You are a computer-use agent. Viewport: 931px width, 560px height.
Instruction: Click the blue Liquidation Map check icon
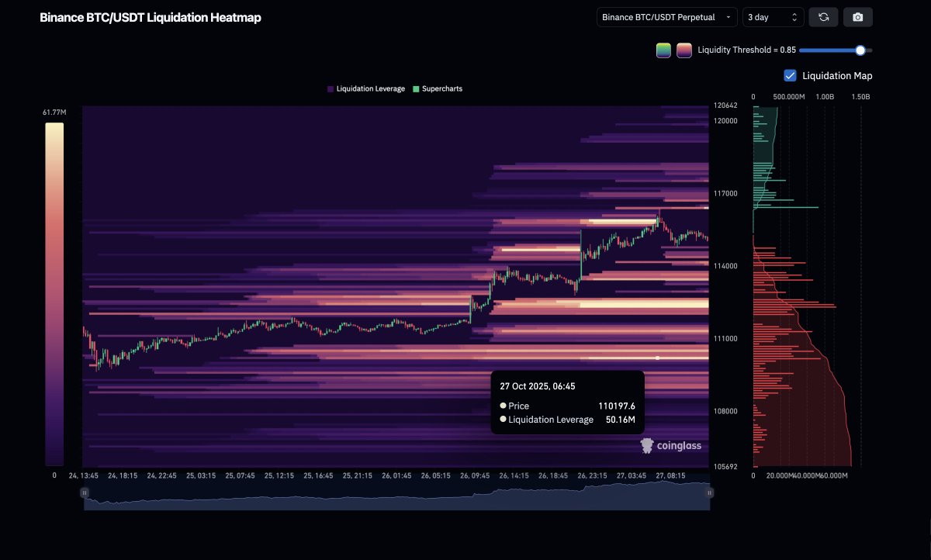point(790,75)
